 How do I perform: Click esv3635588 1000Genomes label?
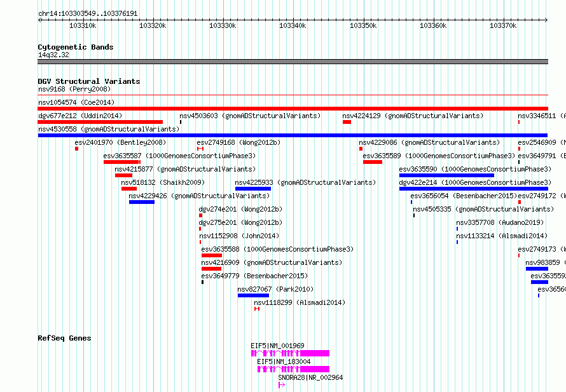277,249
